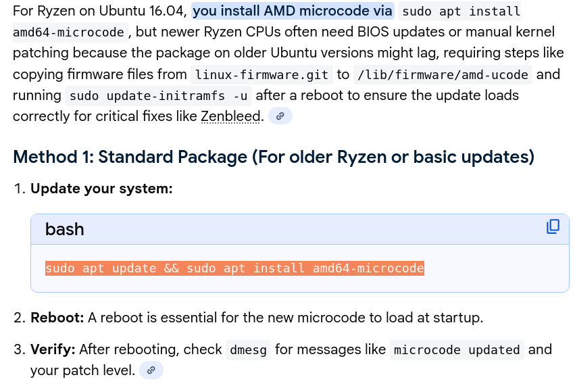Click the bold 'Reboot:' step label
The image size is (575, 392).
(57, 317)
